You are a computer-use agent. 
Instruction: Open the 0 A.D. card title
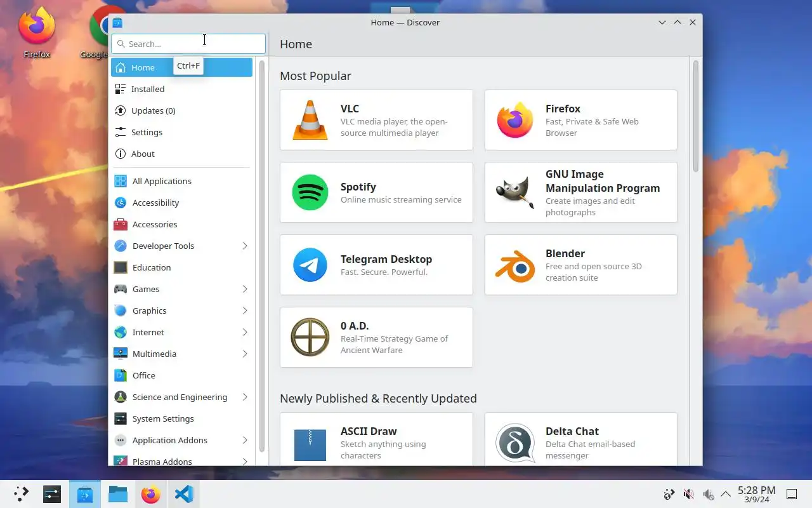point(355,326)
